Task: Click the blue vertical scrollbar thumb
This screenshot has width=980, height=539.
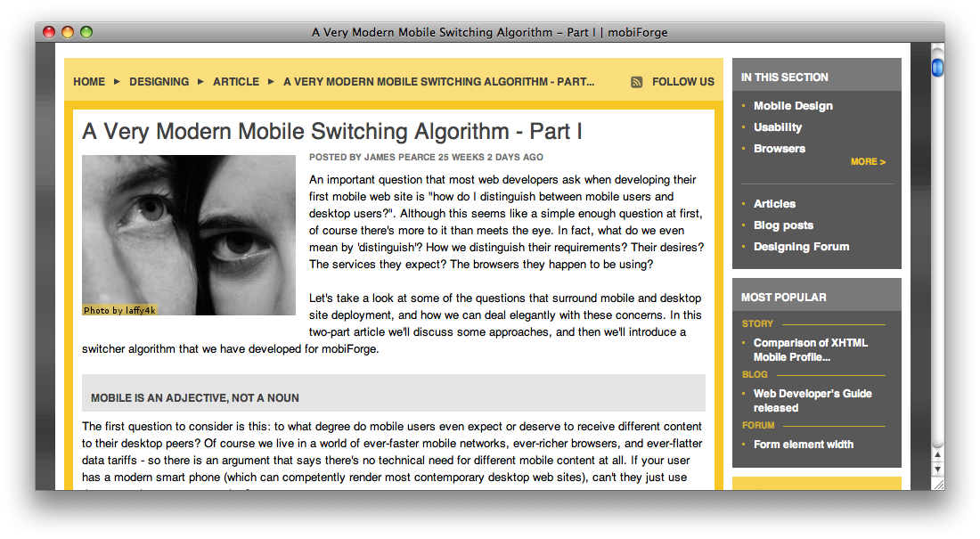Action: click(x=937, y=67)
